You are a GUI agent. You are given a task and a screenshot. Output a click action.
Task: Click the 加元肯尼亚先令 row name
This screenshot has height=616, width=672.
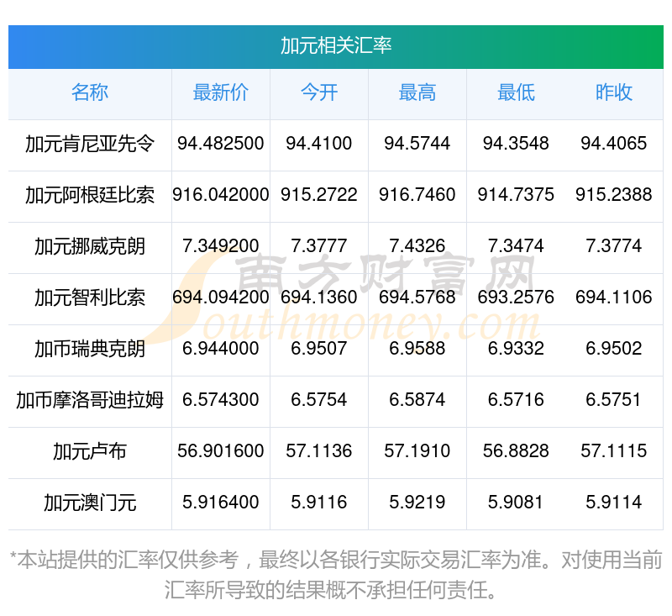point(90,144)
